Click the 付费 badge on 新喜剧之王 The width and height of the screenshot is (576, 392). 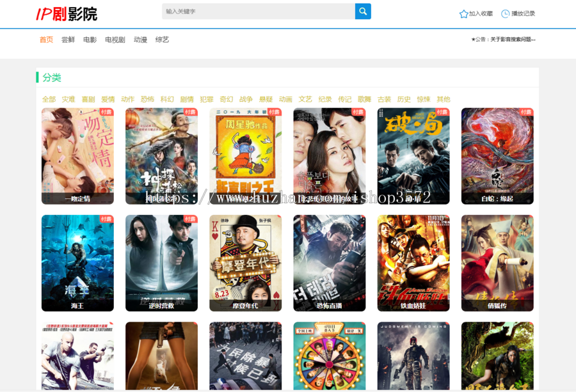point(275,112)
